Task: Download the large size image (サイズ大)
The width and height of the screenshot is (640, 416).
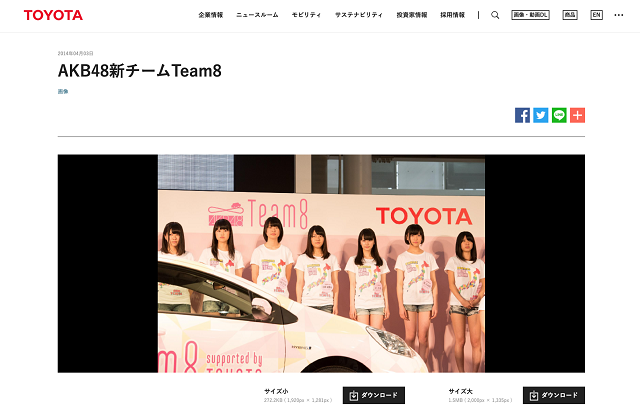Action: pos(554,395)
